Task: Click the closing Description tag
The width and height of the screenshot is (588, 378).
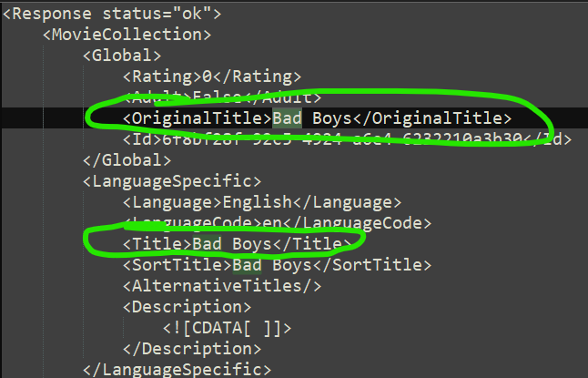Action: 192,350
